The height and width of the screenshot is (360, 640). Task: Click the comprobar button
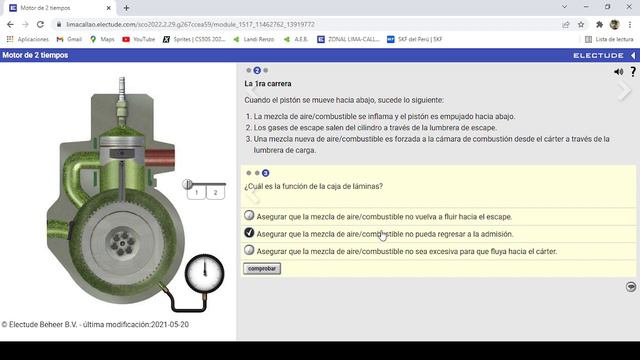point(262,269)
